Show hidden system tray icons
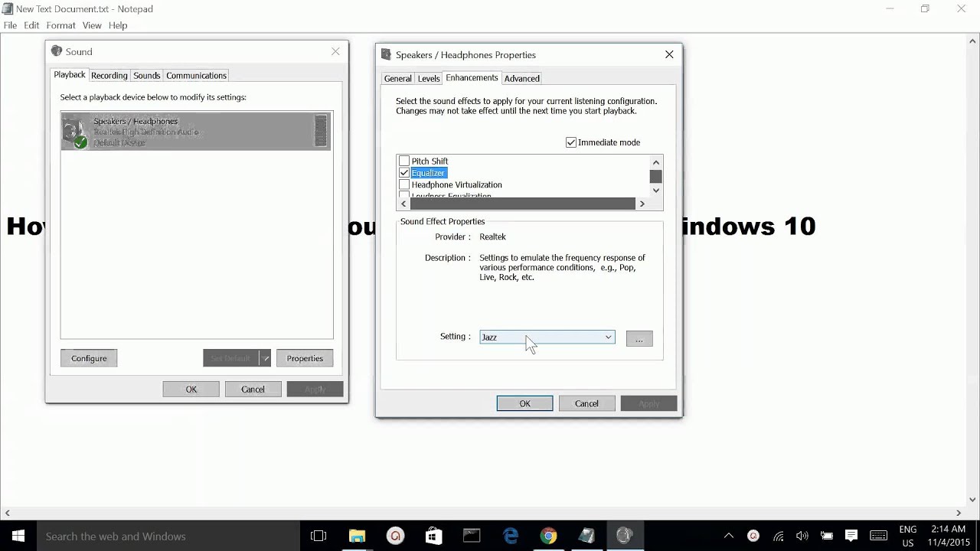The image size is (980, 551). point(729,536)
